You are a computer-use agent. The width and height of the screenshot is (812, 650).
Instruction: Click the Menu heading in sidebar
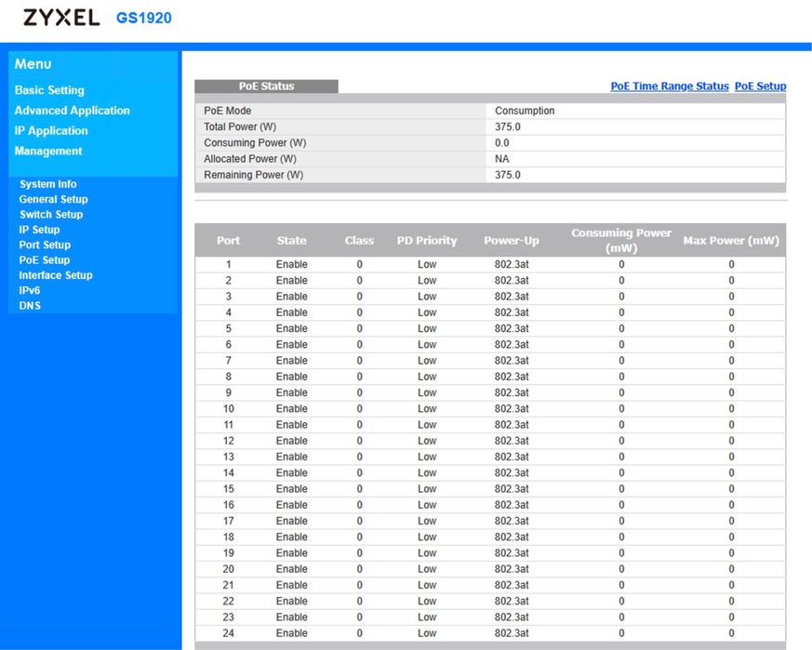click(33, 64)
